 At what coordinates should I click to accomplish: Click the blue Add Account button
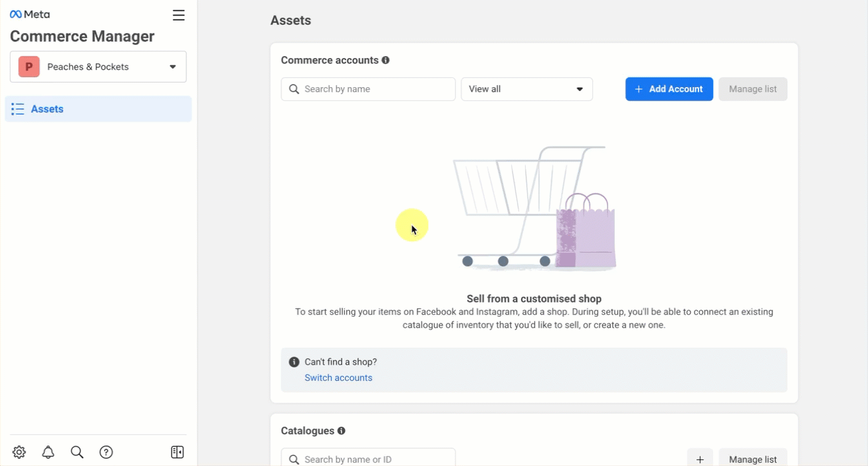[x=669, y=89]
